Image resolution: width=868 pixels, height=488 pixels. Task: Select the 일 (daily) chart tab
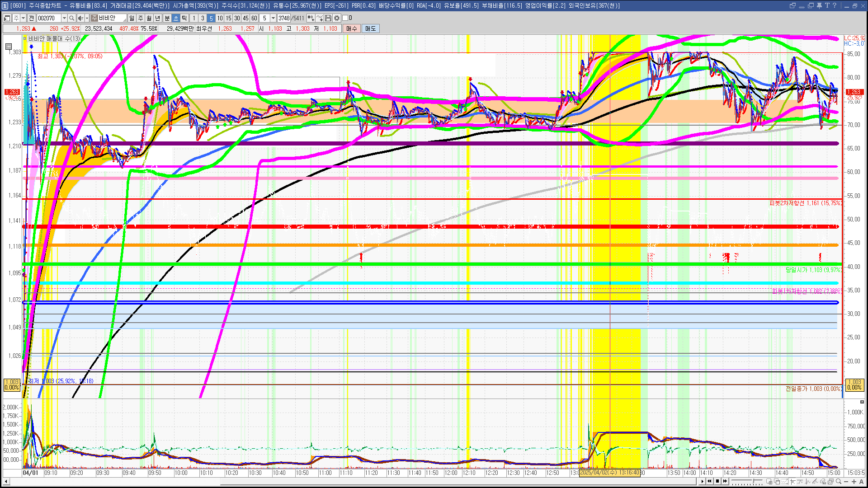pos(132,18)
